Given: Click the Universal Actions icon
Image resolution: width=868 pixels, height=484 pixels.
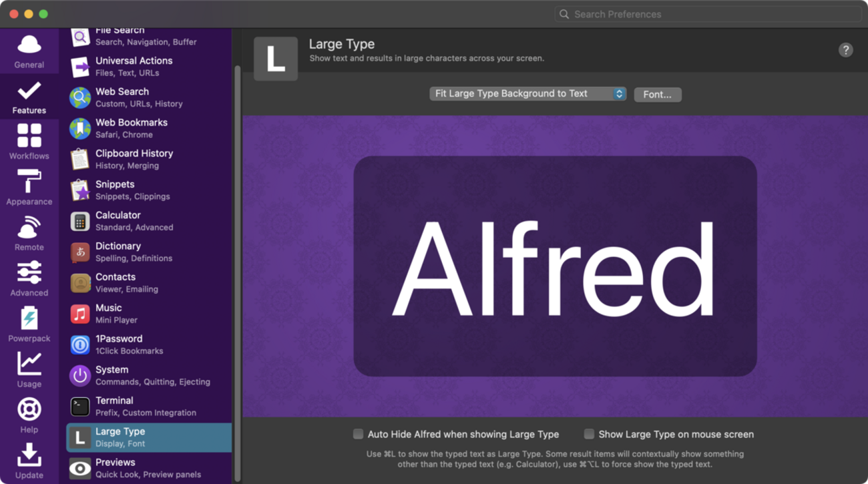Looking at the screenshot, I should tap(80, 67).
